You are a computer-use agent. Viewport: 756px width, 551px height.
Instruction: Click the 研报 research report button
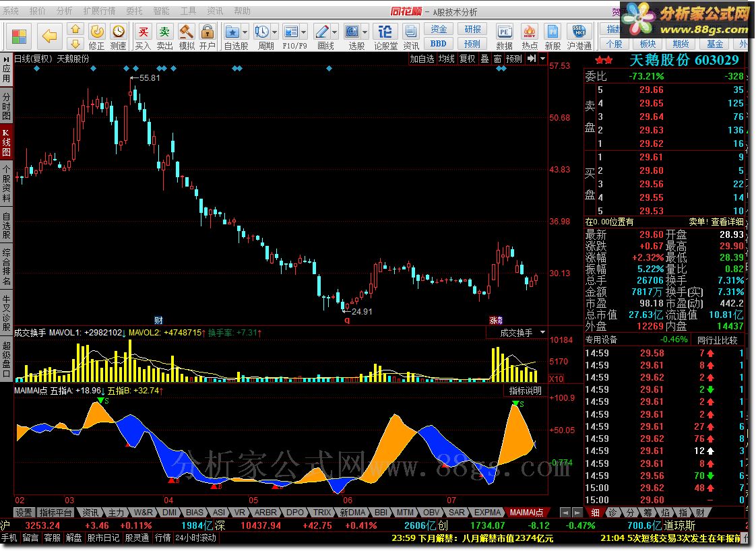pyautogui.click(x=472, y=30)
